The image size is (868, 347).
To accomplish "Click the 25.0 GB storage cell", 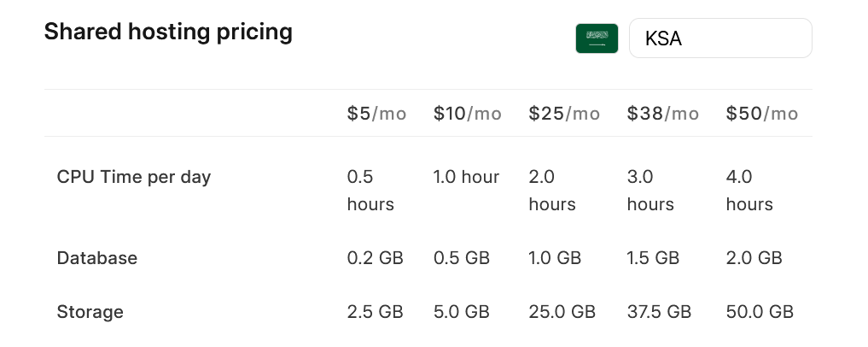I will click(562, 312).
